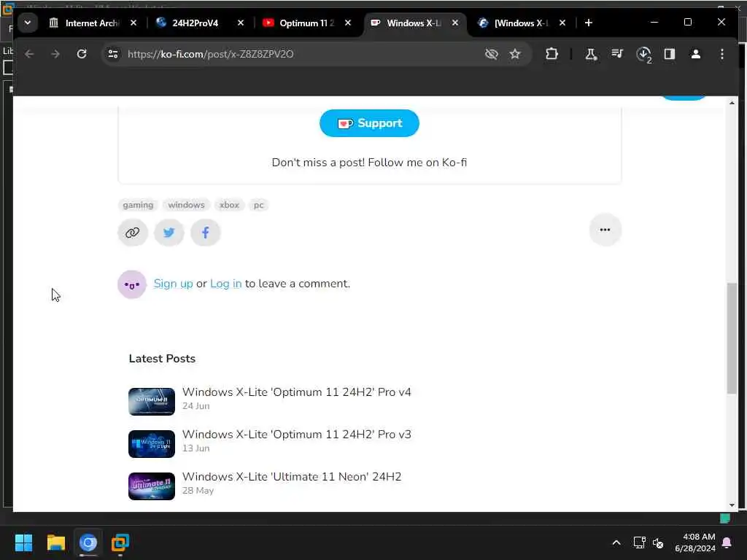View site information icon in address bar
The image size is (747, 560).
(113, 54)
